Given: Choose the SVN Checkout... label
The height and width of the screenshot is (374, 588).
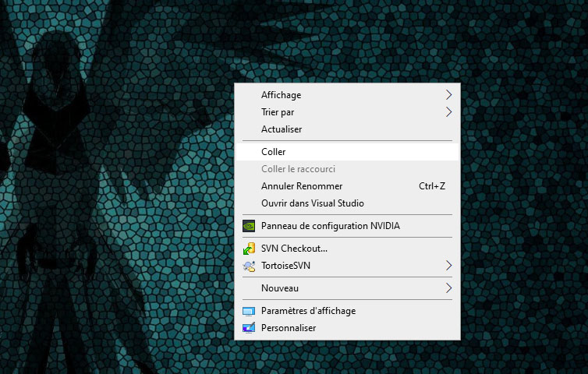Looking at the screenshot, I should [x=294, y=249].
